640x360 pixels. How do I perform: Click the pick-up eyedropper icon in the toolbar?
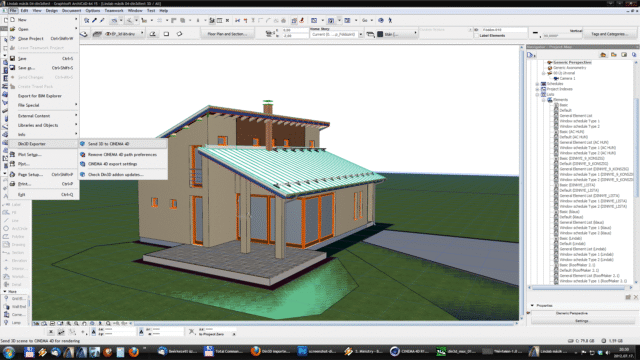(94, 20)
